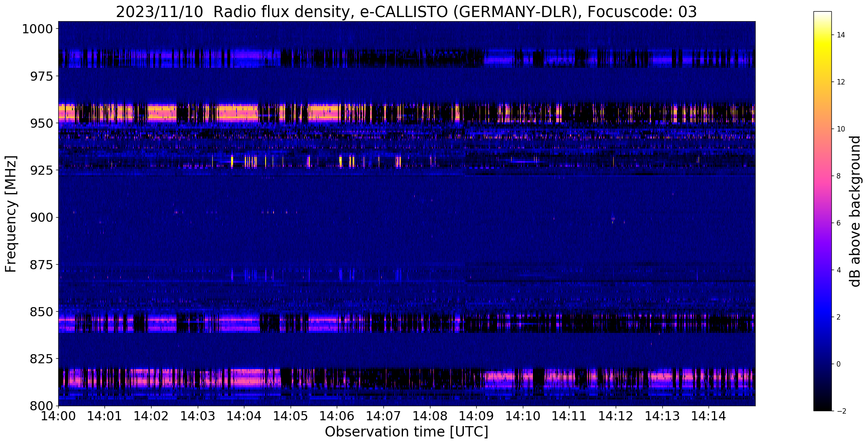Click the plot title mentioning e-CALLISTO GERMANY-DLR
This screenshot has height=444, width=868.
[406, 12]
